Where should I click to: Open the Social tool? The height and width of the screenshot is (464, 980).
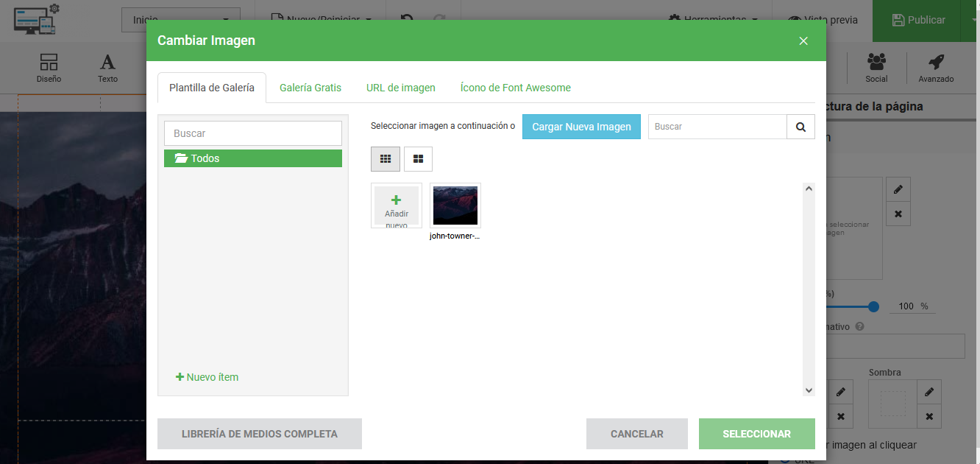tap(876, 68)
